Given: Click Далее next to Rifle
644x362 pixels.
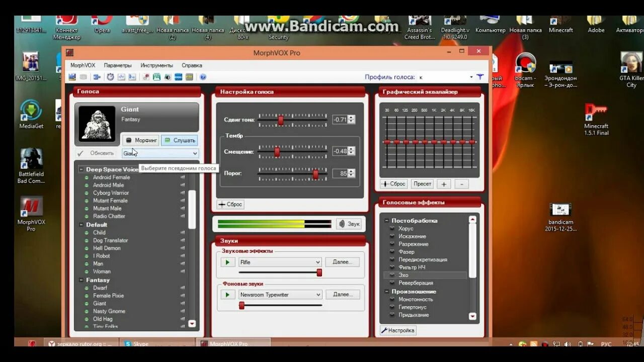Looking at the screenshot, I should (343, 262).
